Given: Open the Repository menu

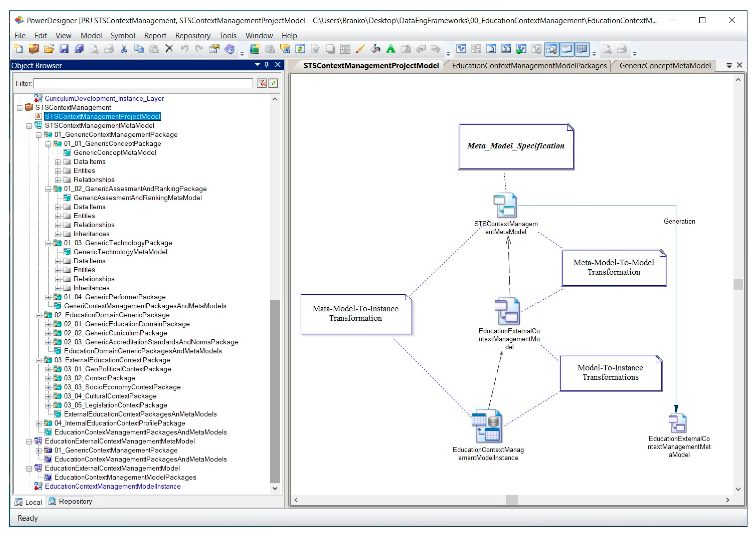Looking at the screenshot, I should coord(193,36).
